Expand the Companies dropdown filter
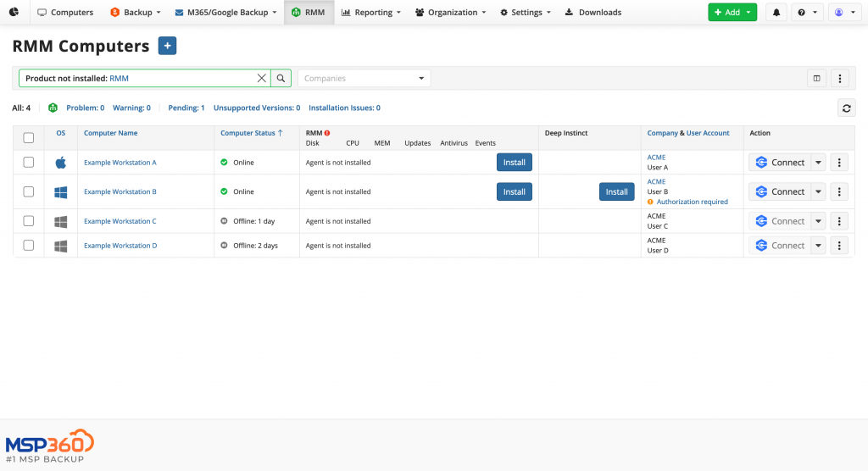Viewport: 868px width, 471px height. 364,78
